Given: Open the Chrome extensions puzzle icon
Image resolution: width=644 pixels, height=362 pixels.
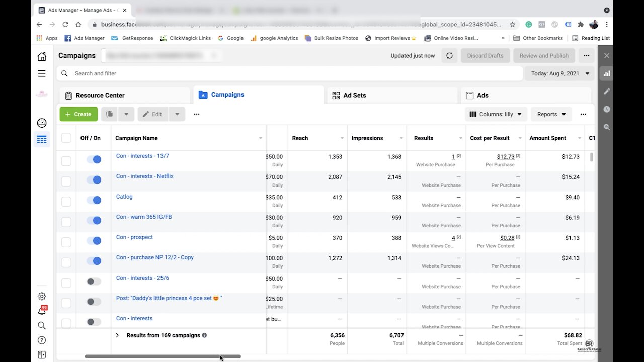Looking at the screenshot, I should 581,24.
